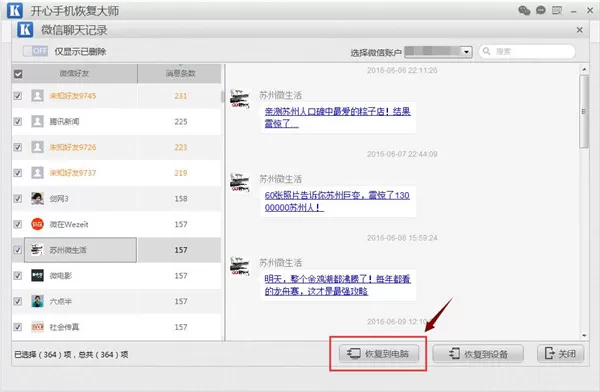Select 微电影 in the friend list

pos(116,275)
